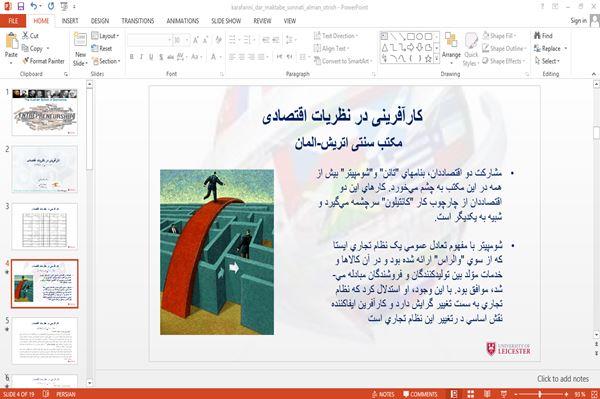Click the Cut scissors command
Screen dimensions: 600x399
tap(30, 36)
